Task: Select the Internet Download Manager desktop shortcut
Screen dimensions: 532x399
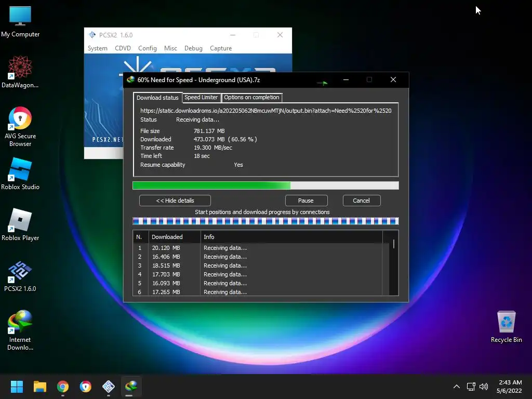Action: point(20,330)
